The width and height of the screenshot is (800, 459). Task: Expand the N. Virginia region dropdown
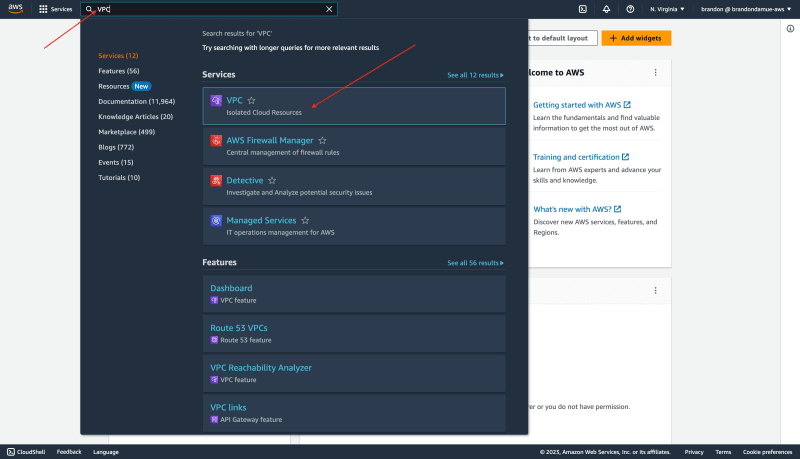667,9
